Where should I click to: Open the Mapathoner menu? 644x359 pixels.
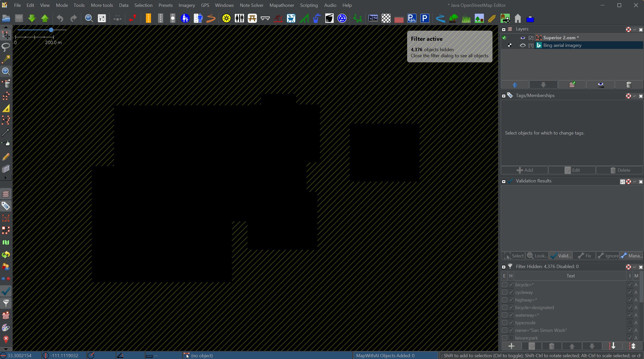tap(281, 5)
